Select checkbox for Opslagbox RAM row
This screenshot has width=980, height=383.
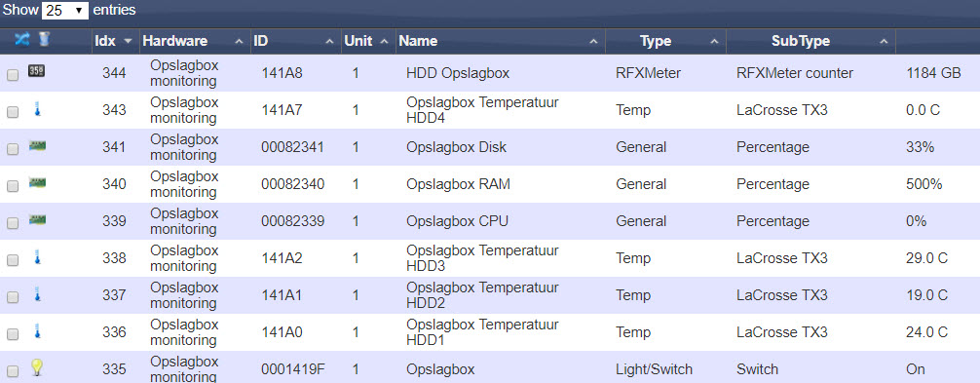point(13,186)
